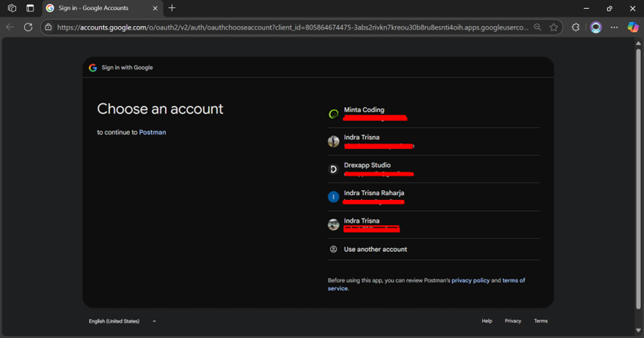Image resolution: width=644 pixels, height=338 pixels.
Task: Open Postman's privacy policy link
Action: coord(471,281)
